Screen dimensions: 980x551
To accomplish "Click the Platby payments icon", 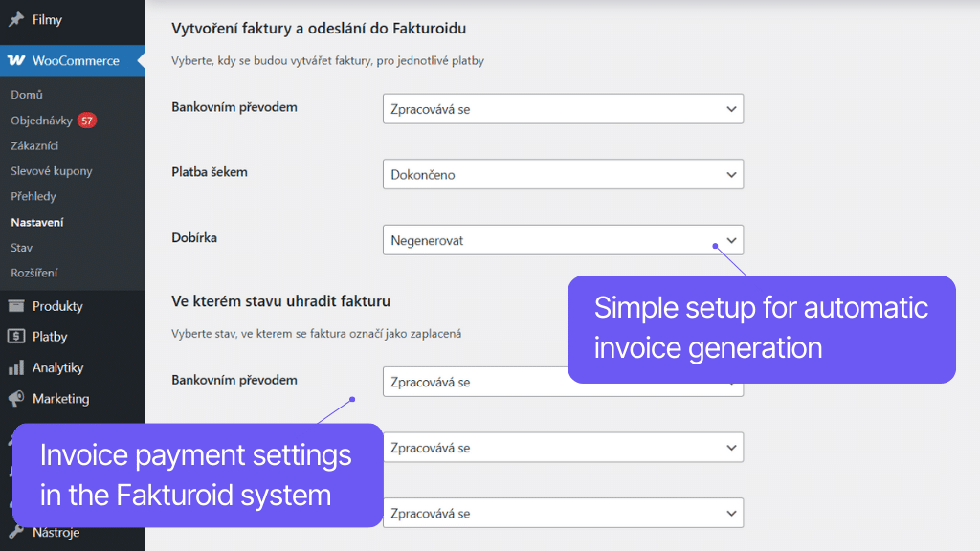I will [16, 337].
